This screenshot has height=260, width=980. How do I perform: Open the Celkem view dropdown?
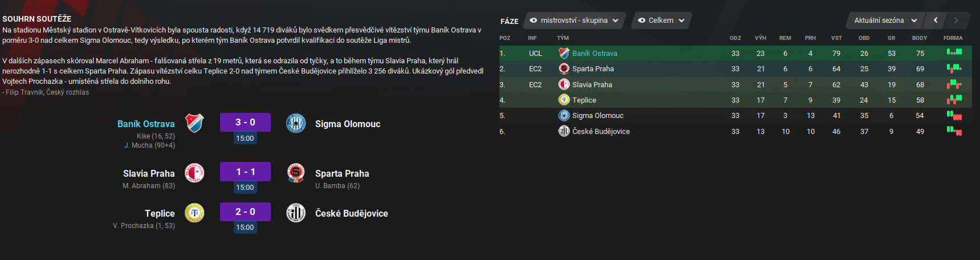[x=661, y=21]
